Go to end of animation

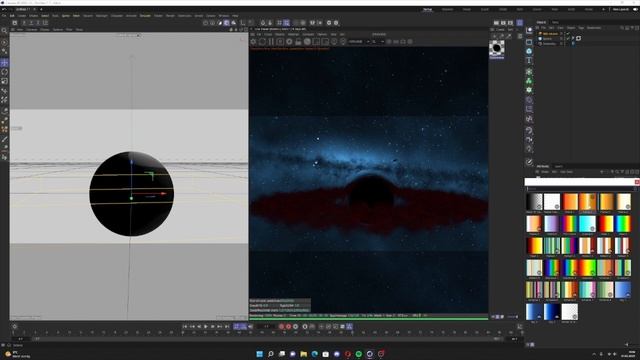[227, 327]
